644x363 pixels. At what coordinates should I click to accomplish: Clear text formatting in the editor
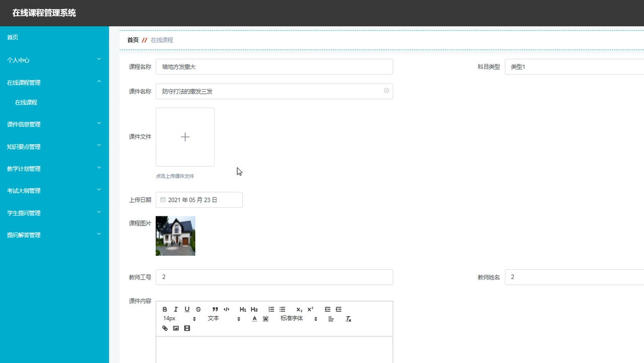348,319
